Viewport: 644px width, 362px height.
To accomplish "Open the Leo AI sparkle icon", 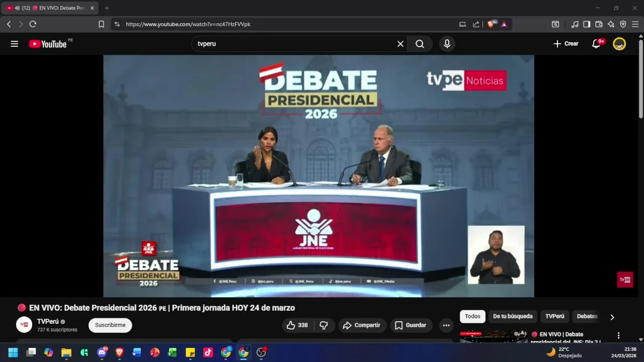I will tap(611, 24).
